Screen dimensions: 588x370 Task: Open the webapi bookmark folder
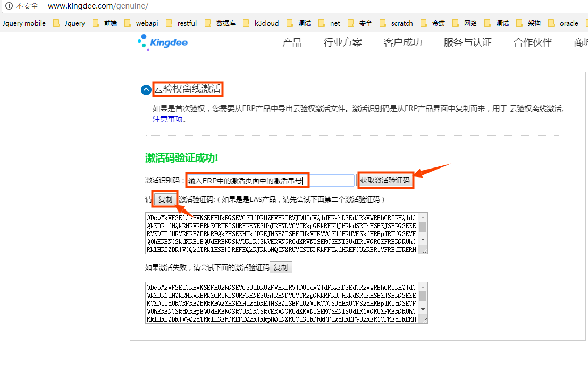(x=141, y=23)
